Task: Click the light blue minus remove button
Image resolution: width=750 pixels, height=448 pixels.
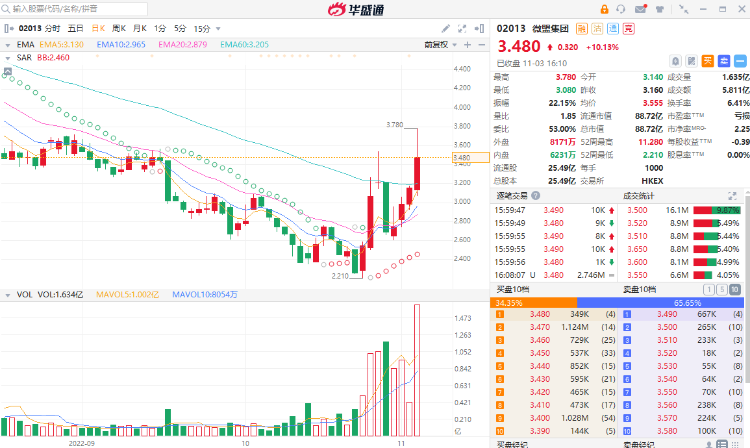Action: pyautogui.click(x=740, y=61)
